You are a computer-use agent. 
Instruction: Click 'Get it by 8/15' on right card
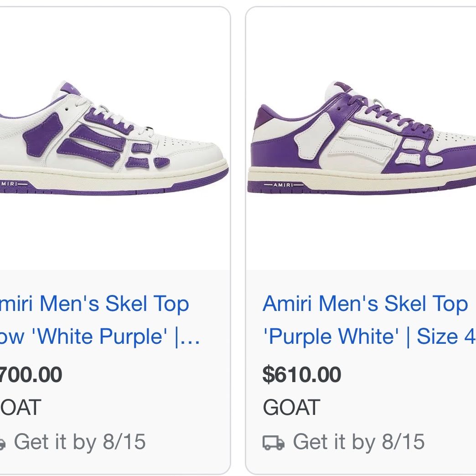(358, 442)
